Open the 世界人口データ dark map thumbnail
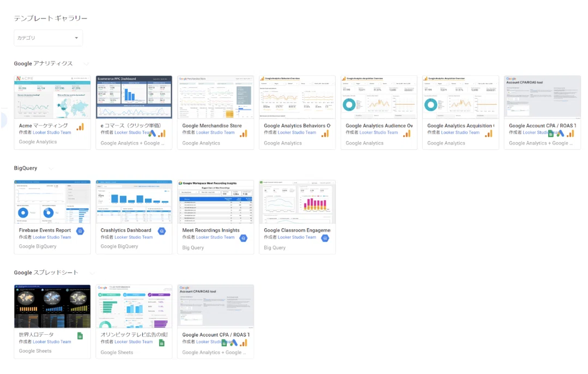Image resolution: width=588 pixels, height=374 pixels. (52, 306)
